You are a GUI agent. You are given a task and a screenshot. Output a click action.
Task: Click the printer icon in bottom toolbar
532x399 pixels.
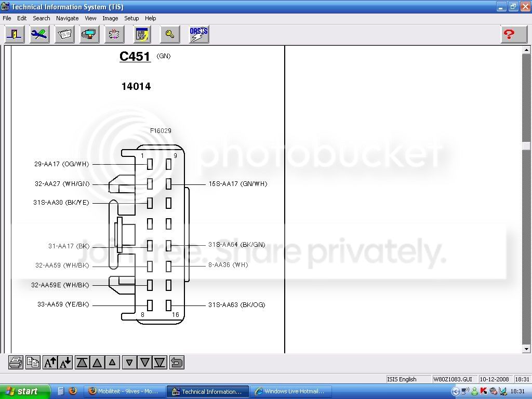(x=16, y=363)
